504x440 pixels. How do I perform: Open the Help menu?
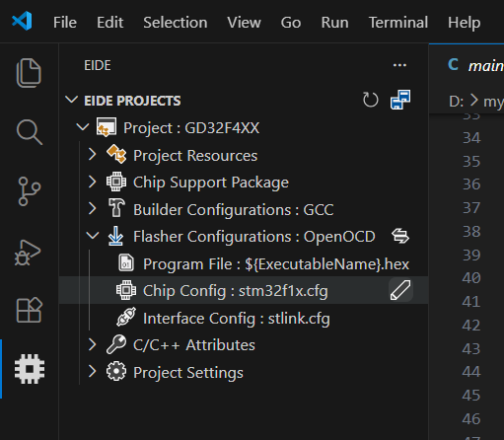[464, 23]
